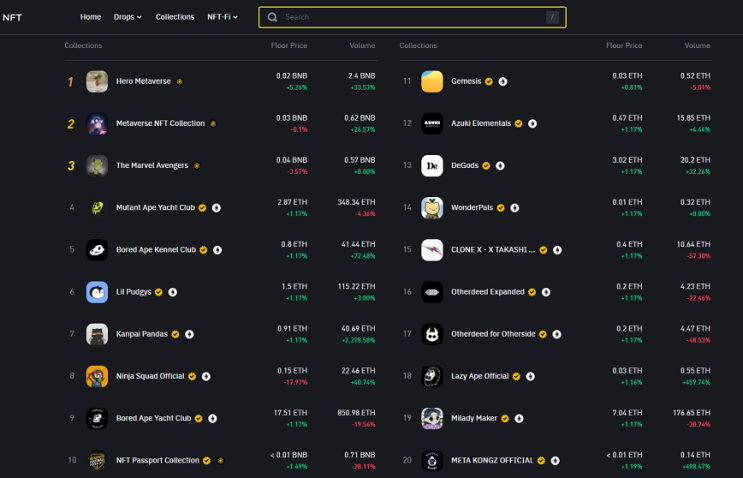Click the WonderPals avatar

pyautogui.click(x=432, y=207)
